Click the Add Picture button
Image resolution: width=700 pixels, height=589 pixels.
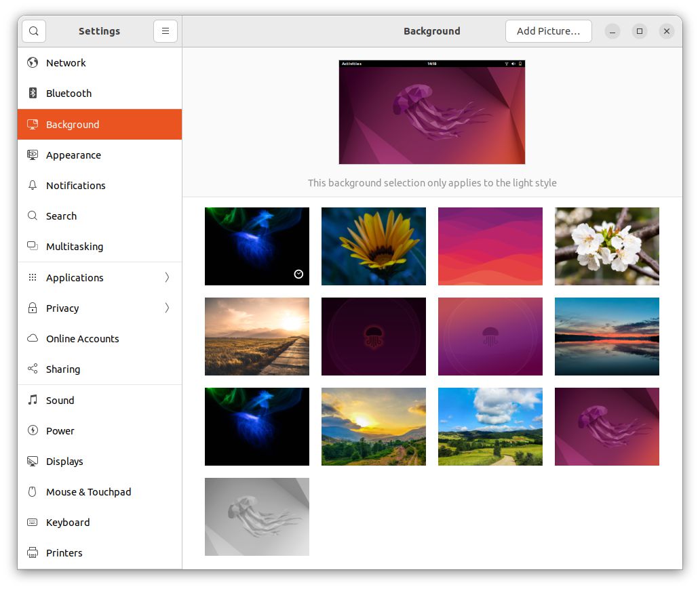point(548,31)
